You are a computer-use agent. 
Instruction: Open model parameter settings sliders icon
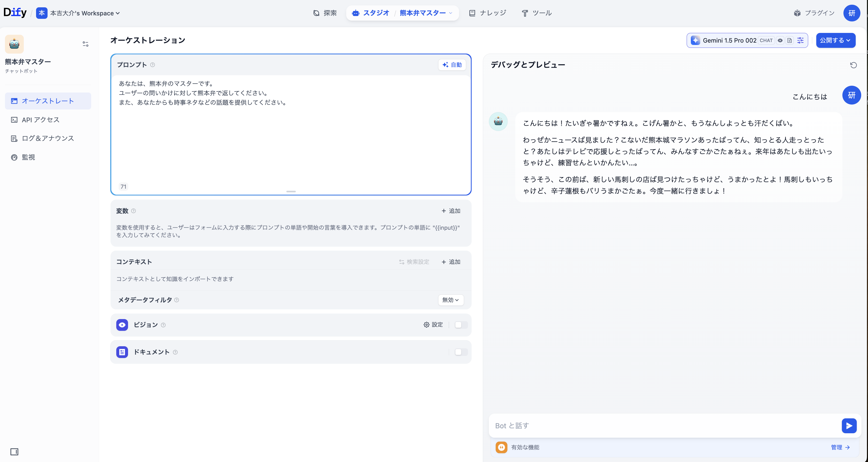[800, 41]
